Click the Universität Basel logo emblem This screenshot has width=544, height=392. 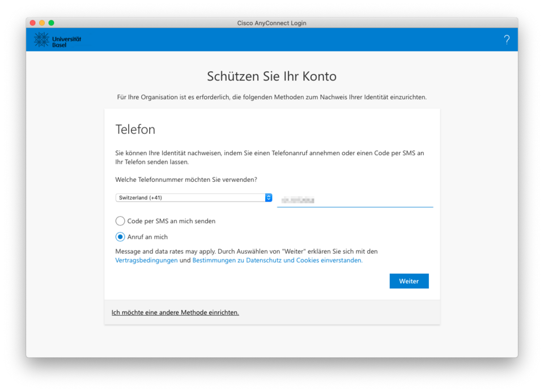pos(41,40)
